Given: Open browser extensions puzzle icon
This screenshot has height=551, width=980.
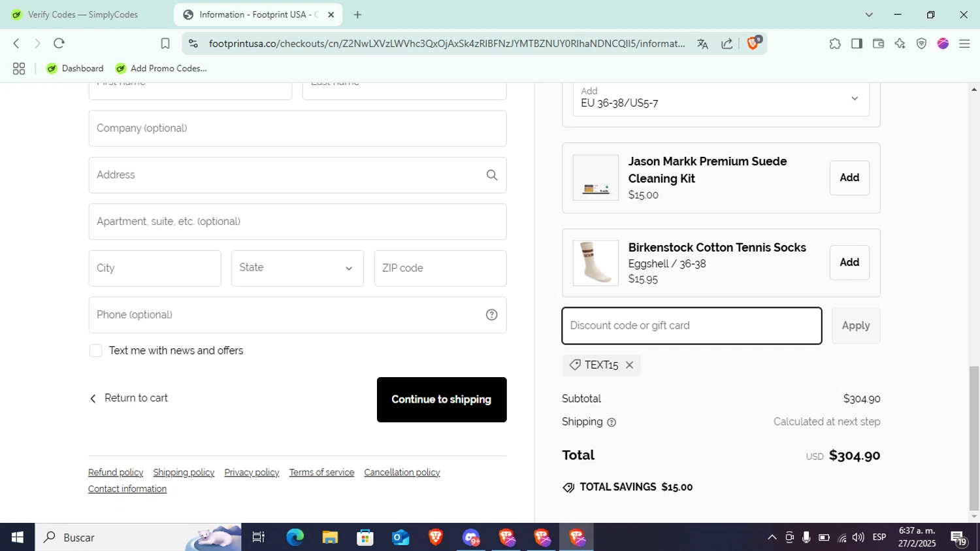Looking at the screenshot, I should [835, 44].
